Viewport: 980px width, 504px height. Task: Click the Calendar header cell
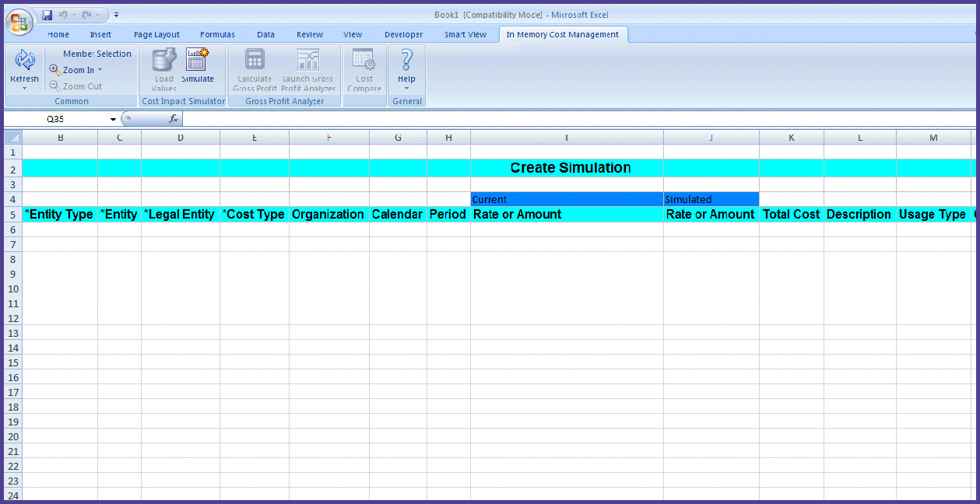[x=399, y=215]
